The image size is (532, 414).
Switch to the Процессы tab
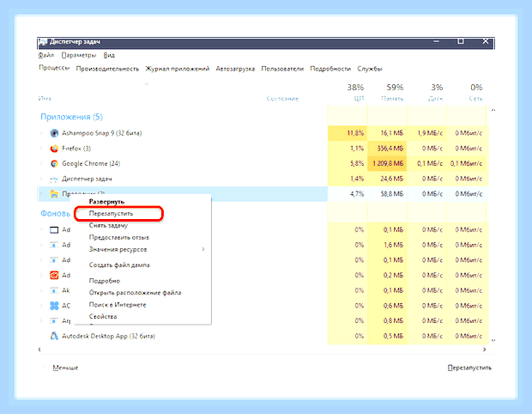click(x=54, y=68)
